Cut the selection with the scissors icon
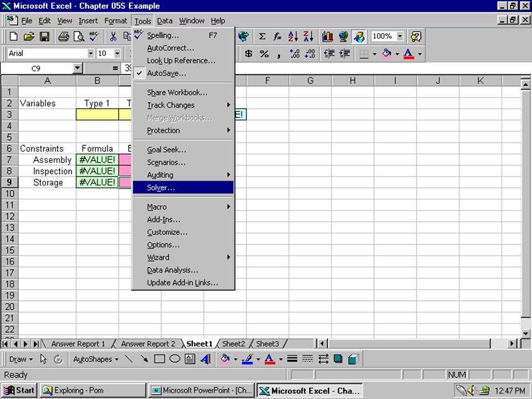This screenshot has height=399, width=532. (x=113, y=37)
